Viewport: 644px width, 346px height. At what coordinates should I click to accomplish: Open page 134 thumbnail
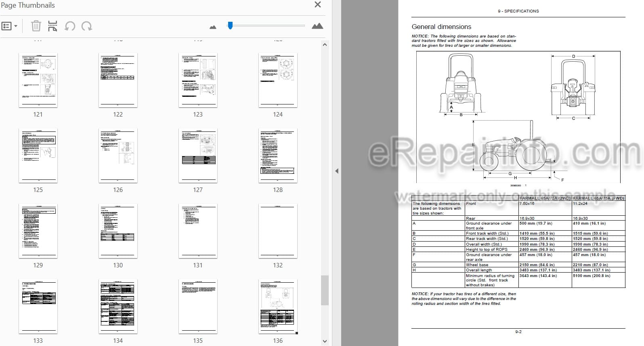point(118,306)
